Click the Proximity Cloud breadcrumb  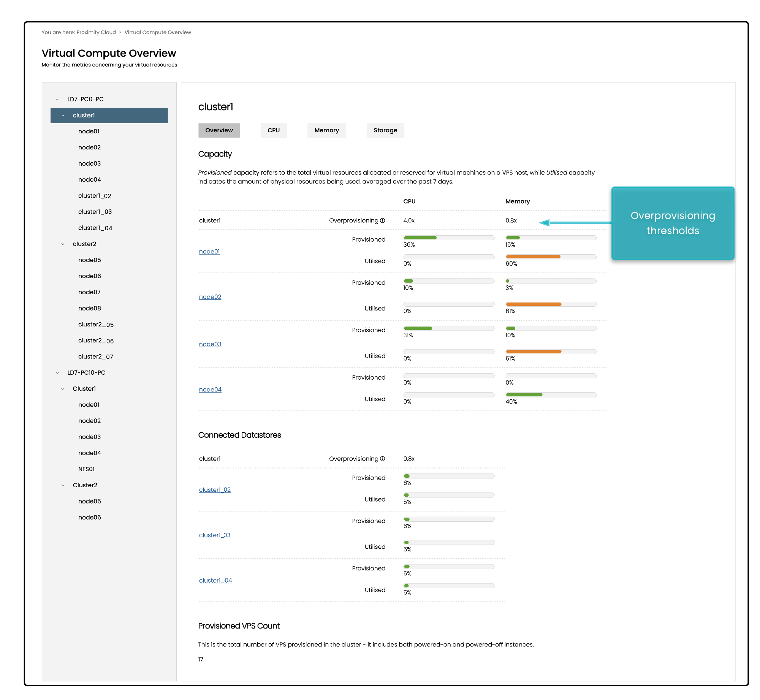click(96, 32)
